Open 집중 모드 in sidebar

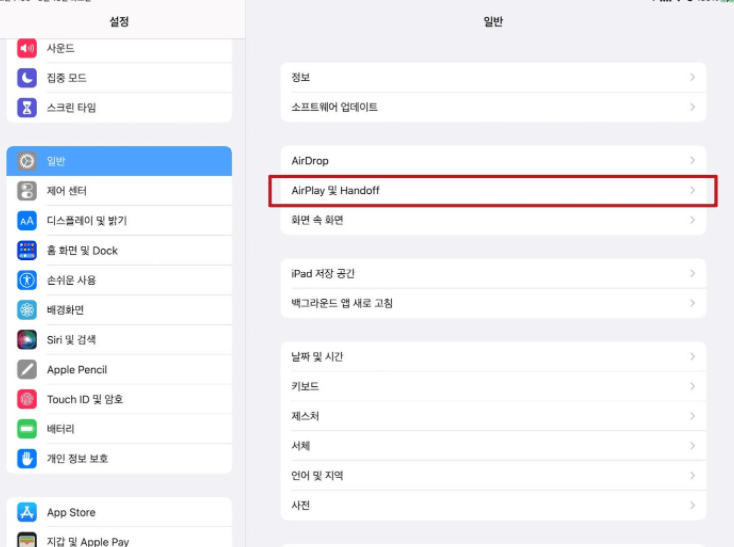click(119, 78)
